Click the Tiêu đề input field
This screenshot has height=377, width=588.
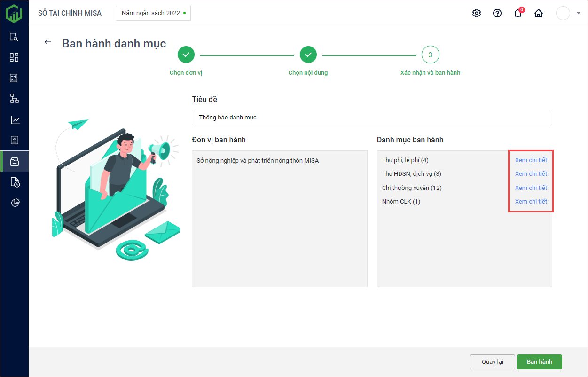pyautogui.click(x=371, y=118)
